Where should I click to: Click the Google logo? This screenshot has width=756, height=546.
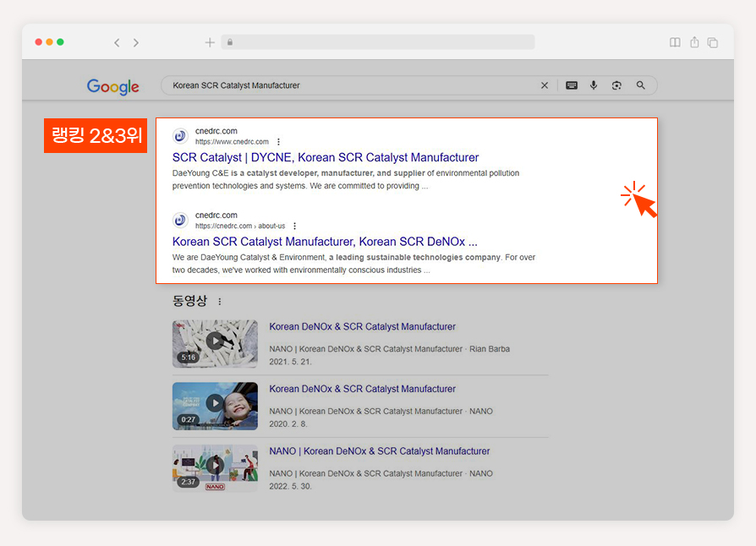coord(112,87)
